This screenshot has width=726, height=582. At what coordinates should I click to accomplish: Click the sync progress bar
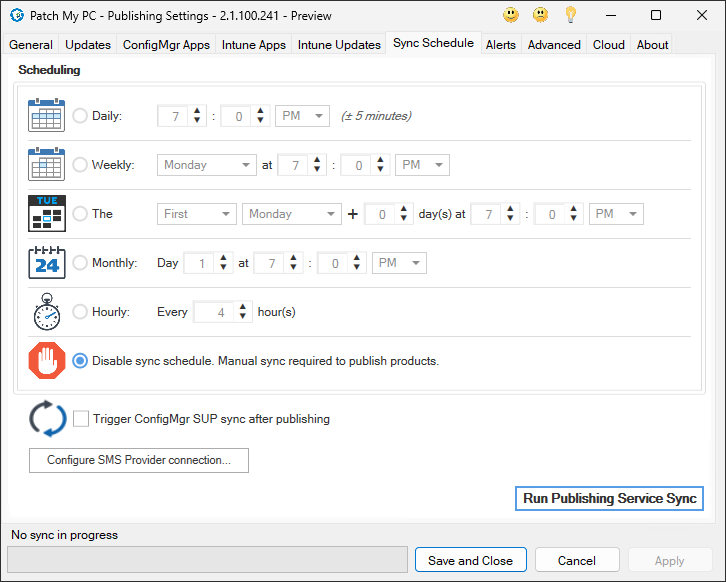click(x=207, y=559)
